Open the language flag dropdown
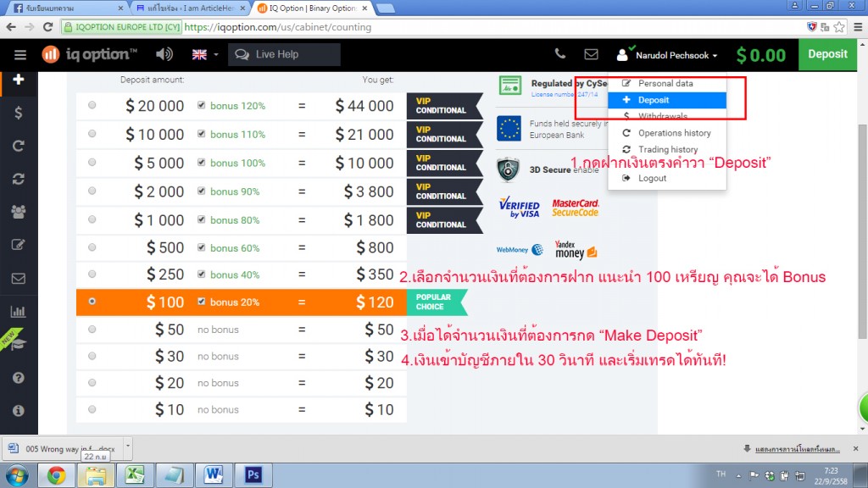Image resolution: width=868 pixels, height=488 pixels. [x=205, y=54]
